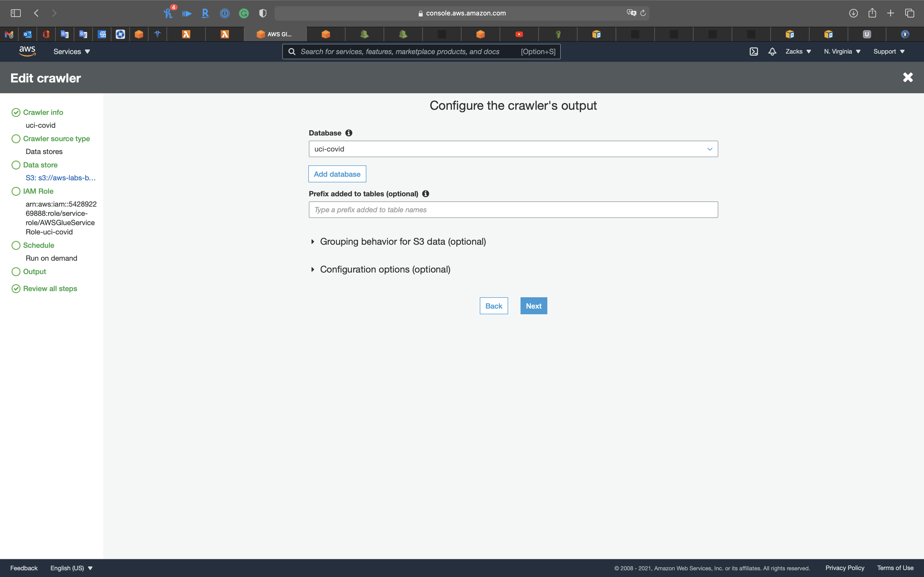Image resolution: width=924 pixels, height=577 pixels.
Task: Click the Database info icon
Action: pyautogui.click(x=349, y=133)
